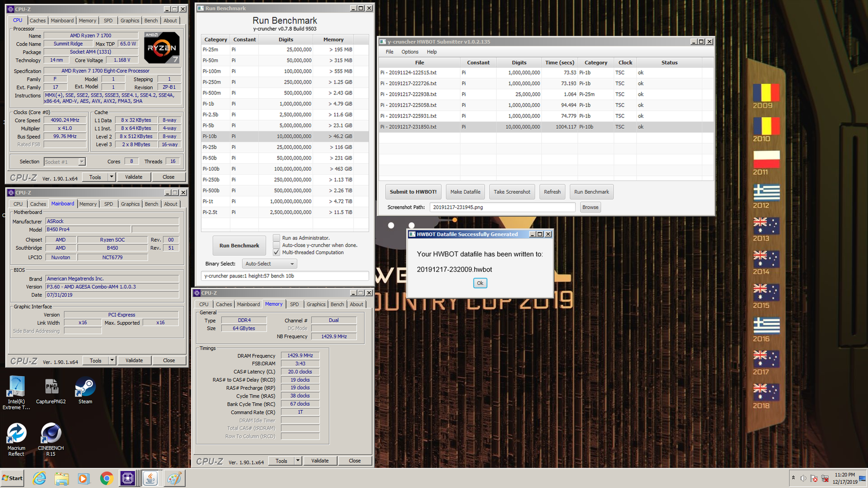Click Run Benchmark button in HWBOT Submitter
The height and width of the screenshot is (488, 868).
pos(591,192)
